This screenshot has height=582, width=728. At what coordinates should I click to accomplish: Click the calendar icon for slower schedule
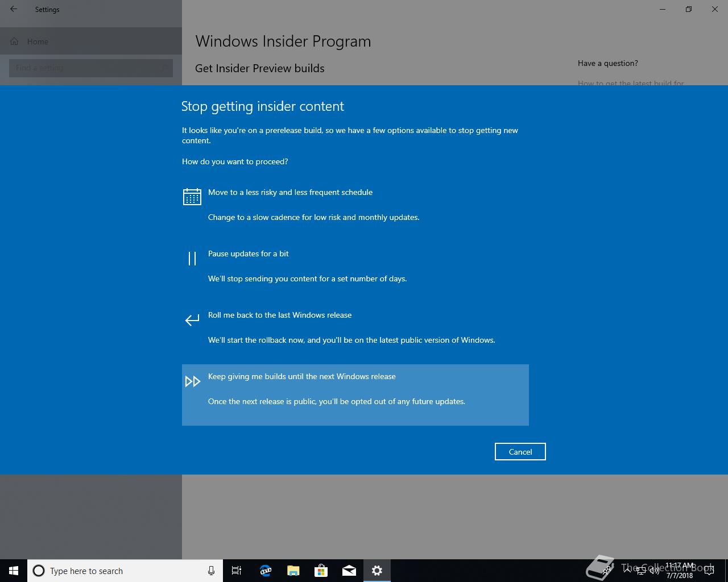click(192, 197)
